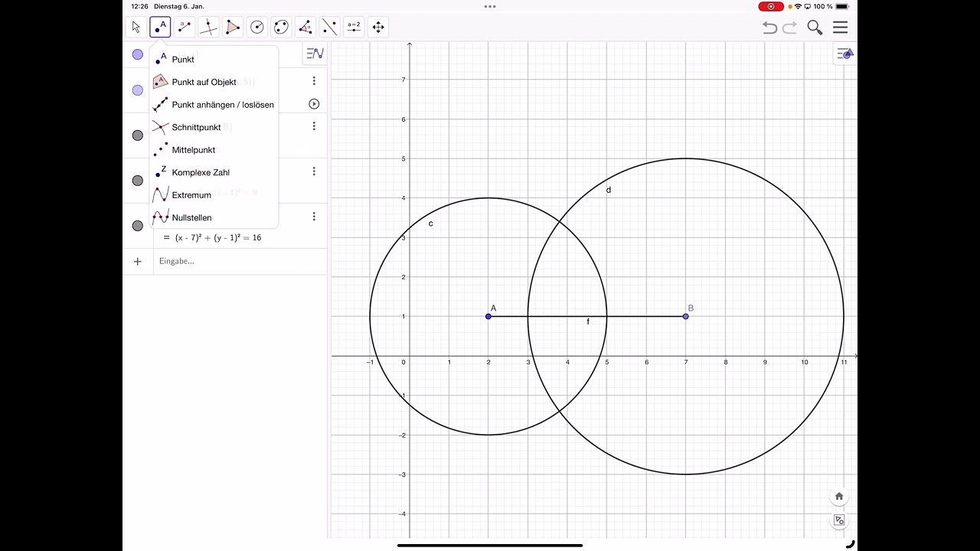The image size is (980, 551).
Task: Select the Move arrow tool
Action: tap(136, 28)
